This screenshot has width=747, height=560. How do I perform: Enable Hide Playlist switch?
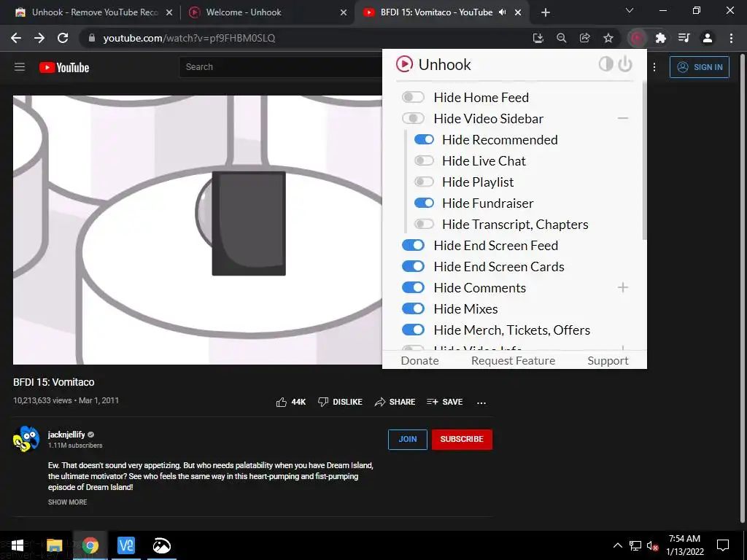[x=424, y=182]
